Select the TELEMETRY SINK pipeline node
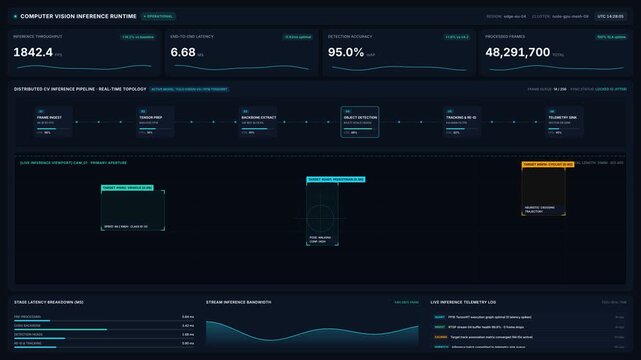 tap(565, 122)
